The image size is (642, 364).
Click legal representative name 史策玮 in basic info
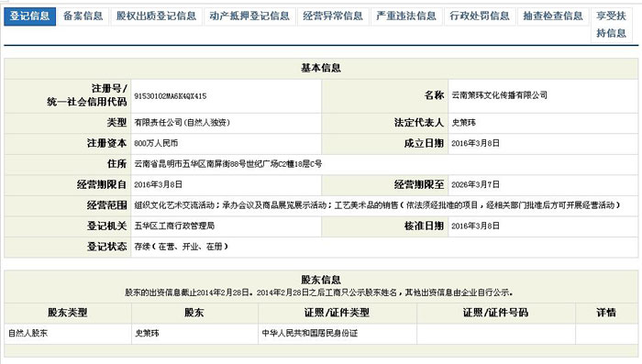click(463, 123)
